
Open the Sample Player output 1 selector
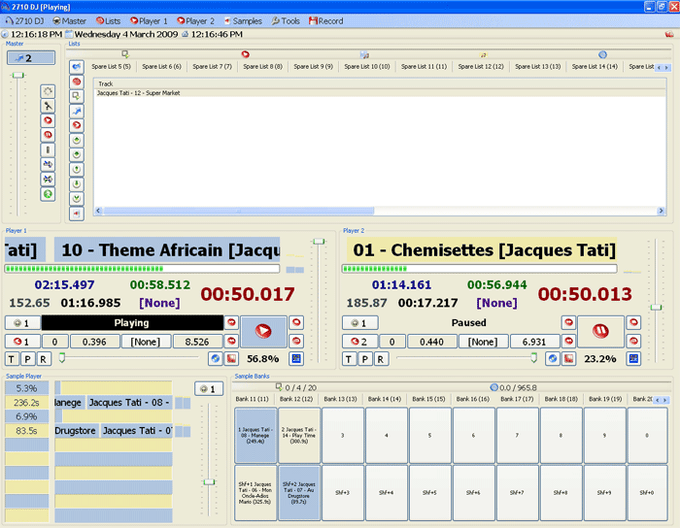click(209, 389)
